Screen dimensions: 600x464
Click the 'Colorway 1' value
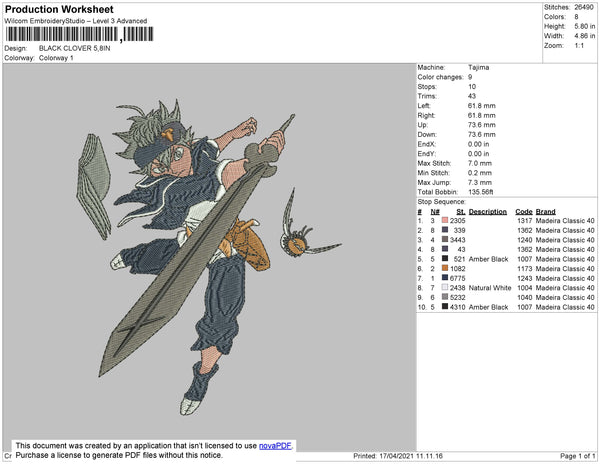(56, 58)
